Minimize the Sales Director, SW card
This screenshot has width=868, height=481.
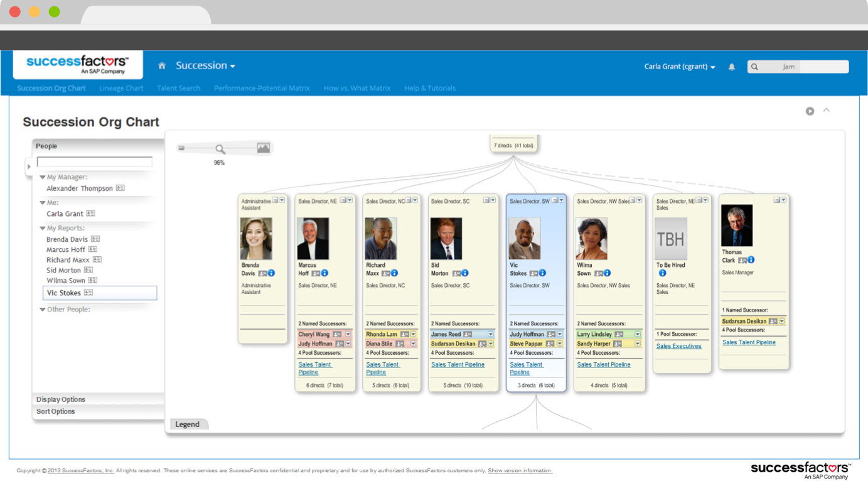(x=554, y=200)
